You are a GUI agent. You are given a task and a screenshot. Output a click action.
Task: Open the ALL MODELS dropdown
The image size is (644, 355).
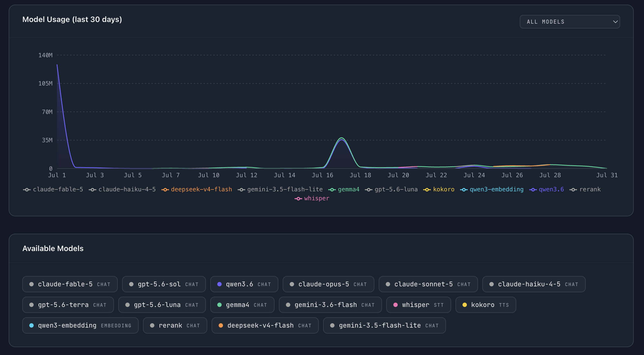[x=570, y=22]
